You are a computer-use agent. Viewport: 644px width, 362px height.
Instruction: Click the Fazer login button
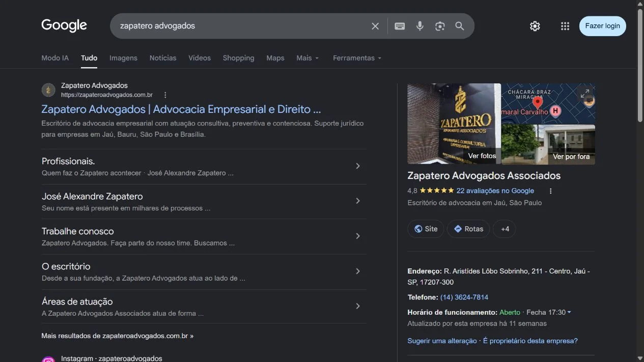(x=603, y=26)
